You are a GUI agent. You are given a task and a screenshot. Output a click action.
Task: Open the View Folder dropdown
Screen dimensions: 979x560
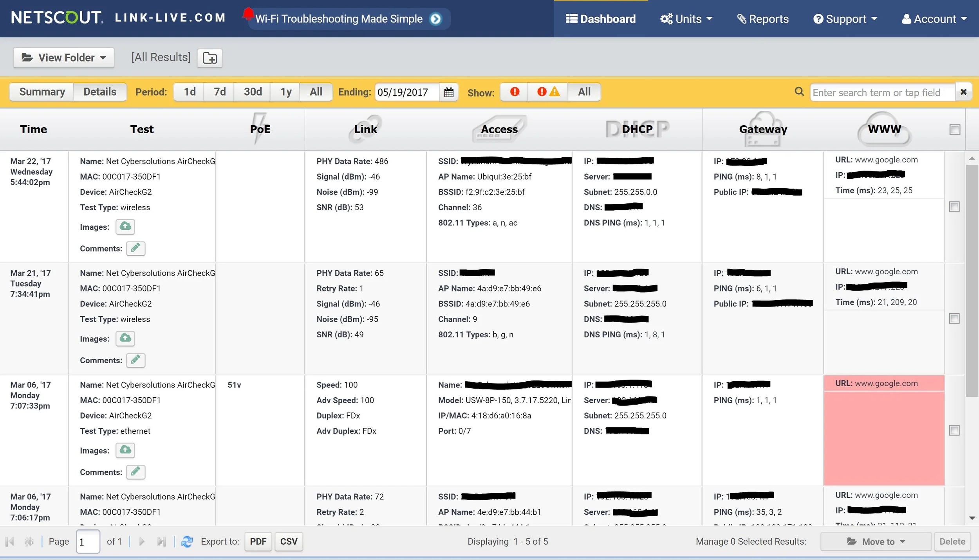64,58
